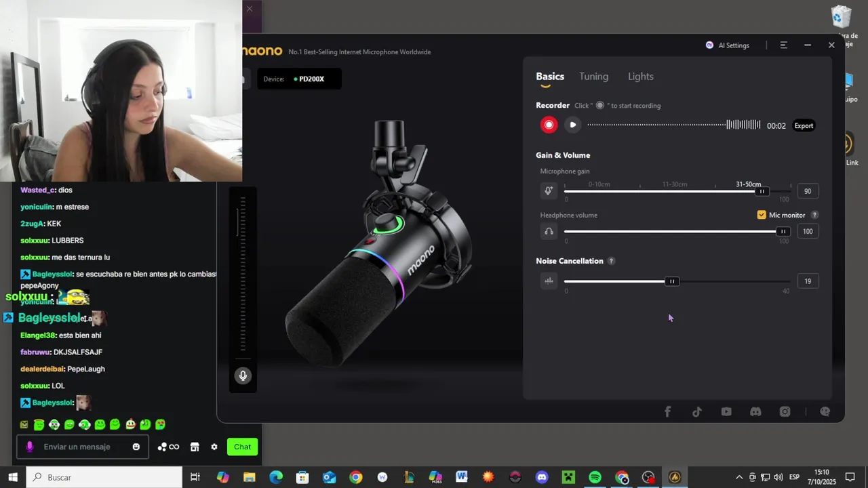Open Task View from taskbar
Viewport: 868px width, 488px height.
(x=195, y=477)
